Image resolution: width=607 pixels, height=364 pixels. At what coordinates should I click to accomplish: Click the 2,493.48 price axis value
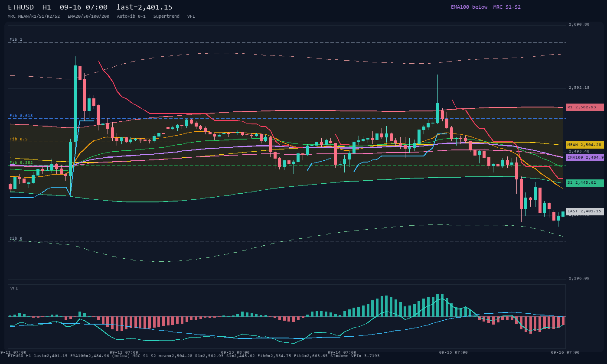[x=579, y=151]
